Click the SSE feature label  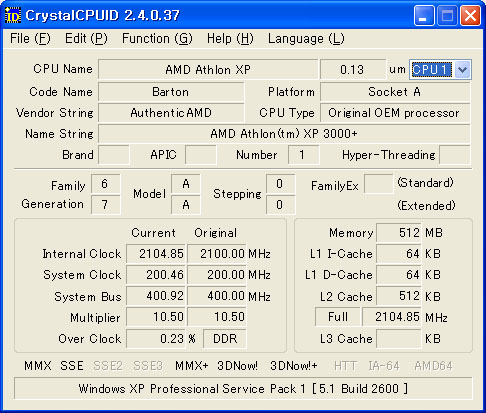(72, 366)
